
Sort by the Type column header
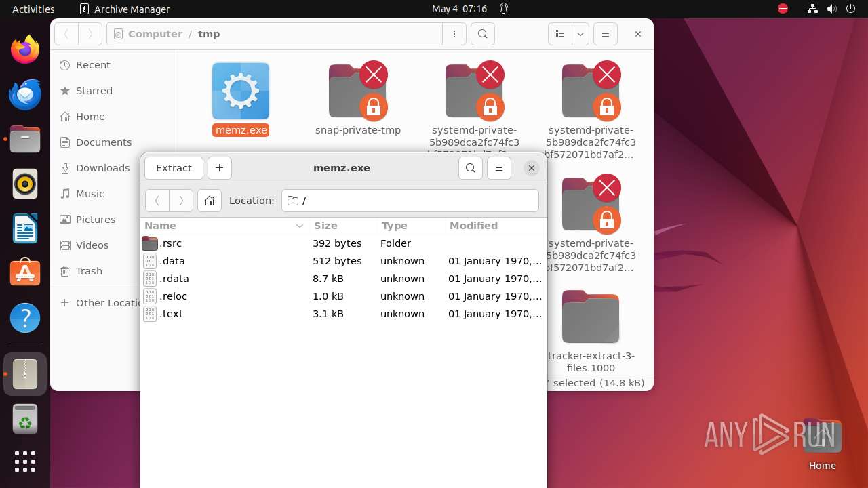pyautogui.click(x=410, y=226)
